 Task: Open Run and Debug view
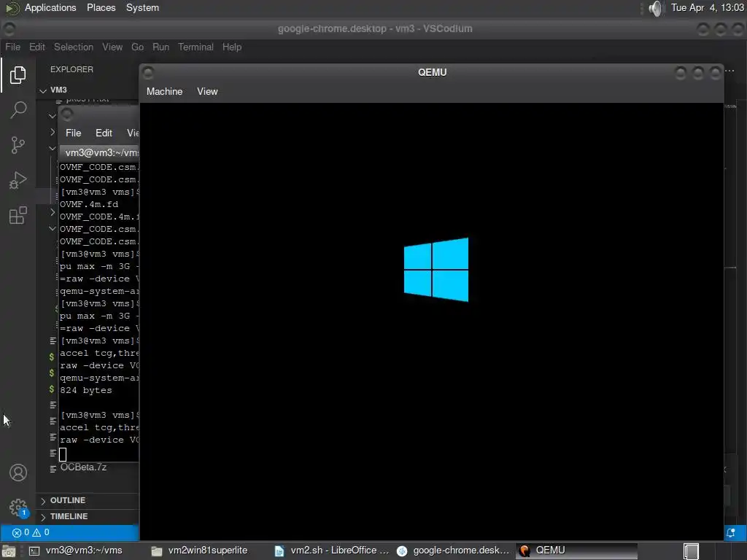[18, 181]
